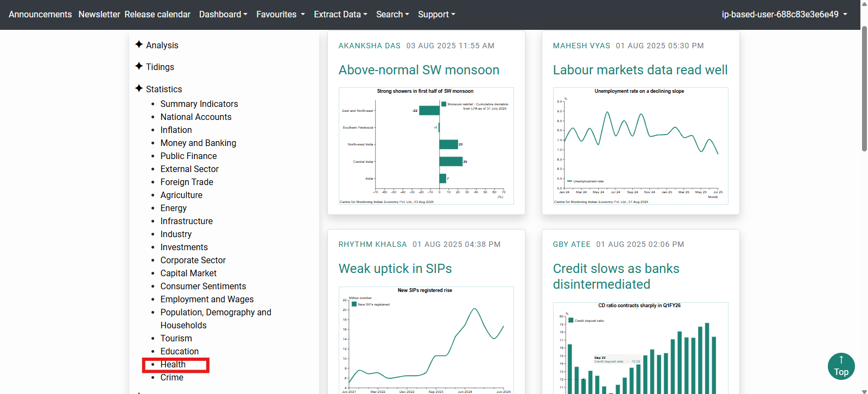Click the unemployment rate chart thumbnail
Image resolution: width=868 pixels, height=394 pixels.
click(641, 145)
